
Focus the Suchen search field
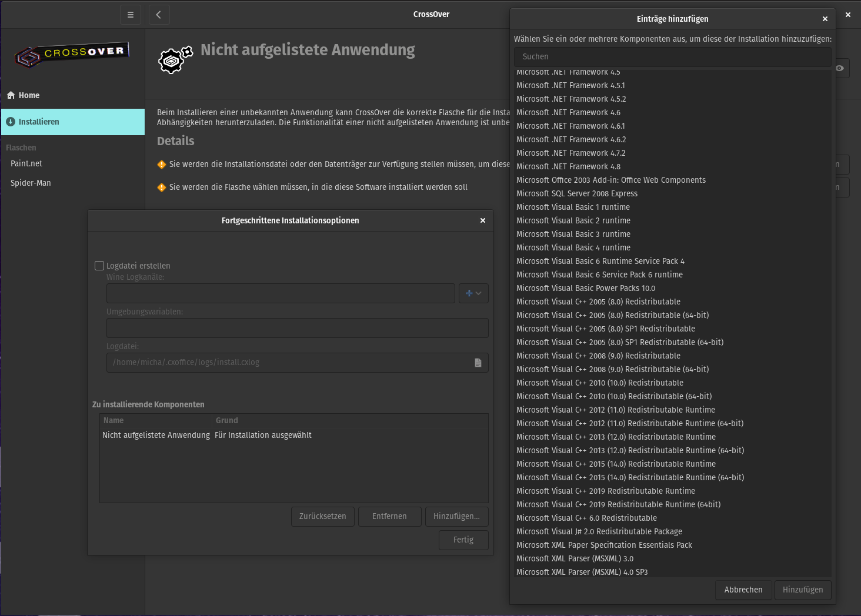point(673,57)
